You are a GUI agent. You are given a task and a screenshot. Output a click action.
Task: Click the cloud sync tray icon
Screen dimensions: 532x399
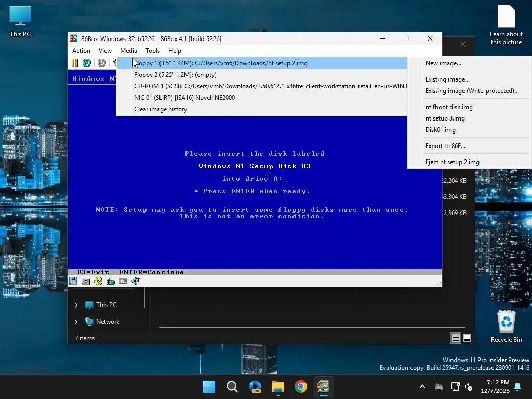point(439,387)
